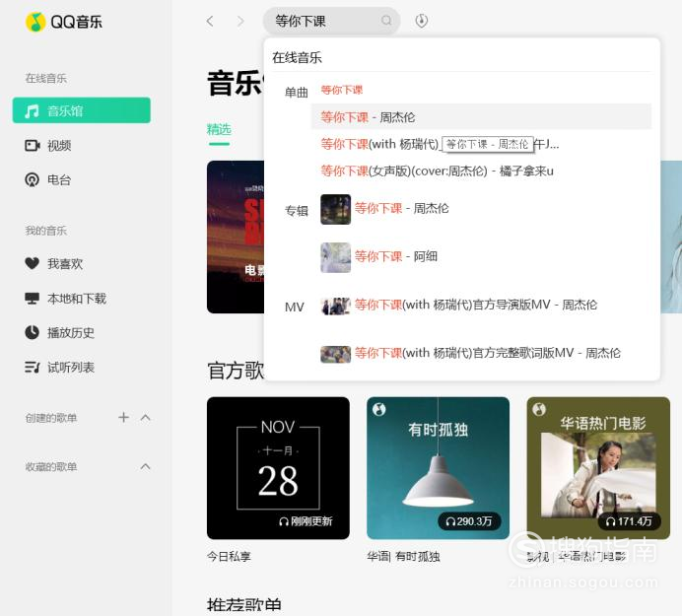Open the 官方完整歌词版MV result
The height and width of the screenshot is (616, 682).
(488, 353)
